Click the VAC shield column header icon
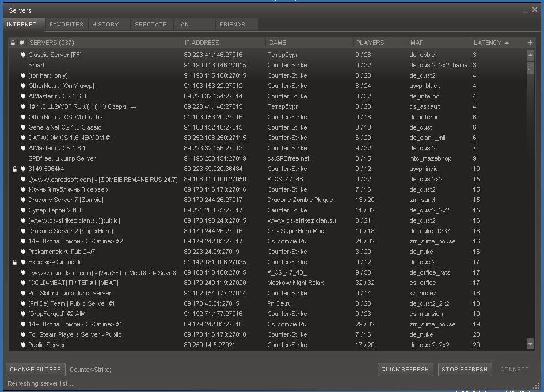 (21, 43)
